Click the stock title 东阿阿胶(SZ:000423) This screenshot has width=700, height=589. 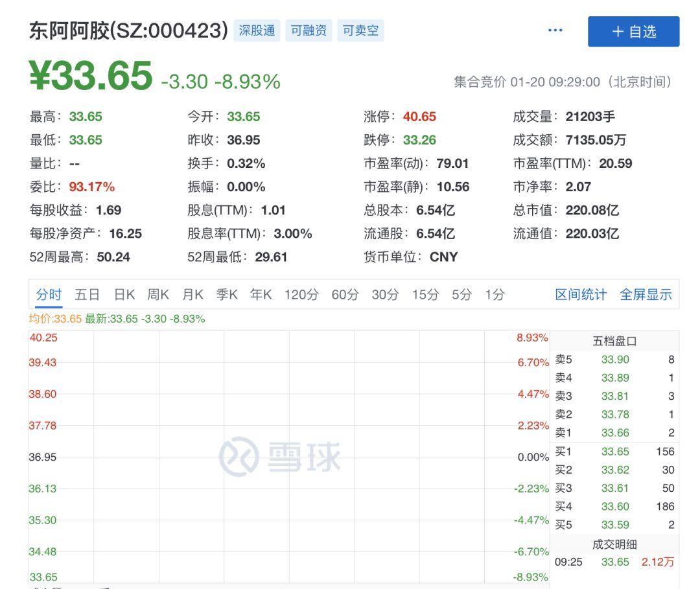(128, 30)
